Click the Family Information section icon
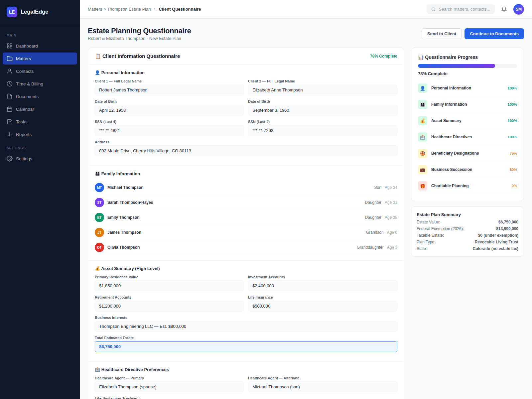Viewport: 532px width, 399px height. point(97,174)
